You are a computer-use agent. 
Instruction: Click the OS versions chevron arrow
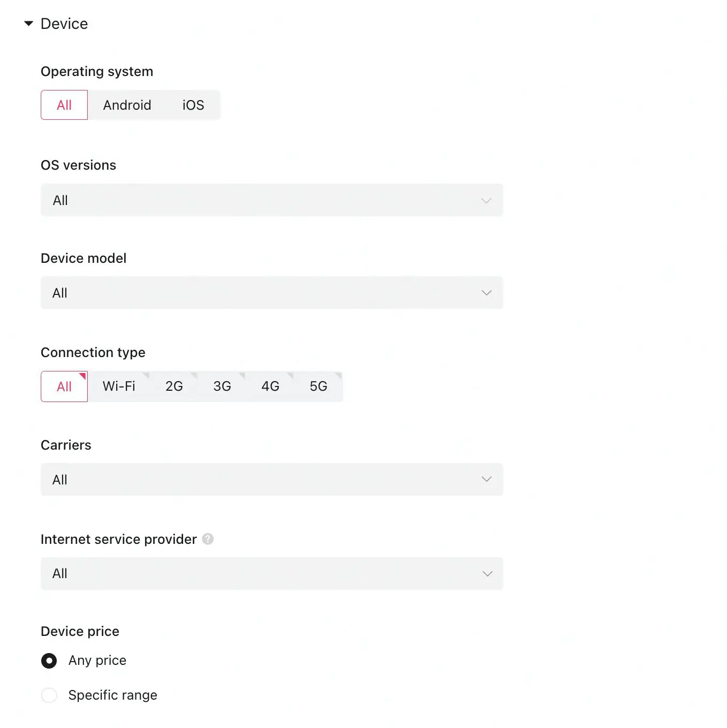click(x=486, y=201)
